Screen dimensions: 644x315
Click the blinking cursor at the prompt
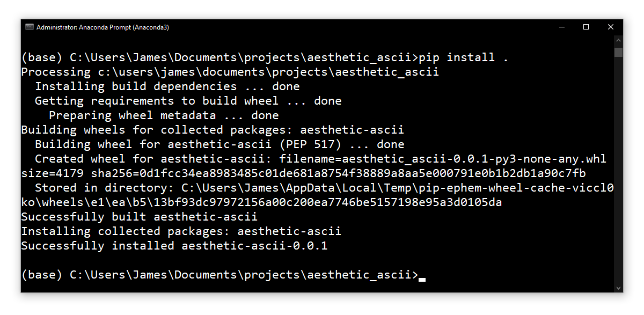point(422,278)
